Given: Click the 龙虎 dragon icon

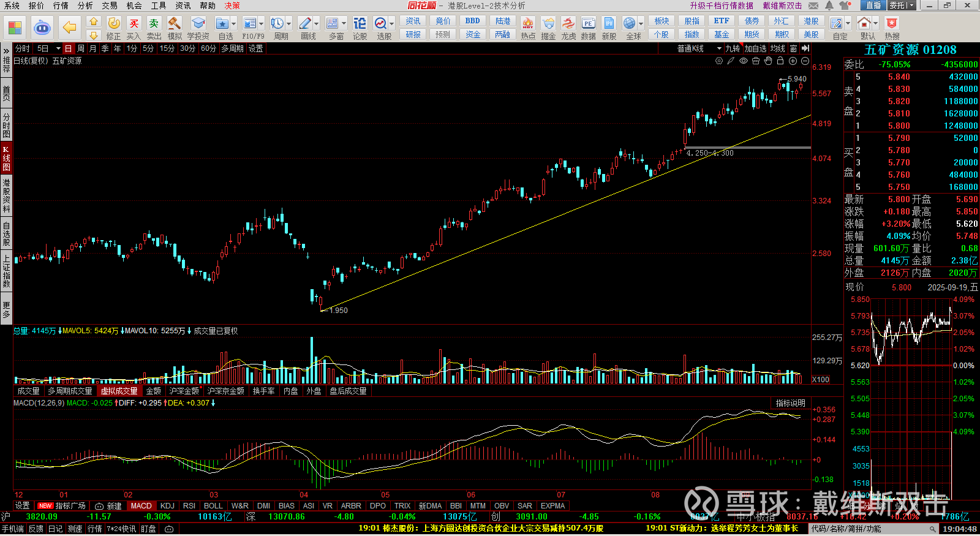Looking at the screenshot, I should (x=568, y=25).
